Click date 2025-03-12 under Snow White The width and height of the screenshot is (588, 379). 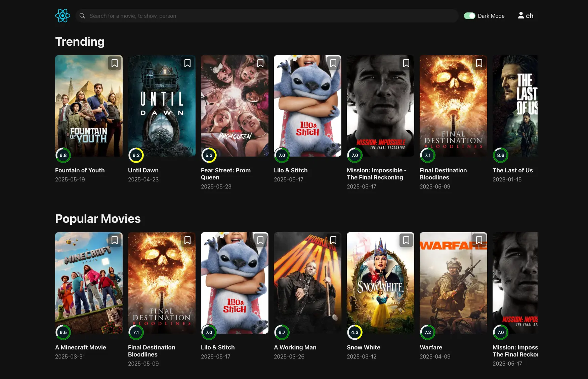pyautogui.click(x=362, y=356)
